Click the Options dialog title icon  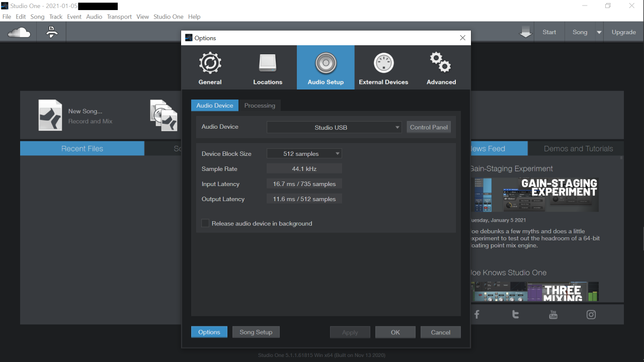189,38
